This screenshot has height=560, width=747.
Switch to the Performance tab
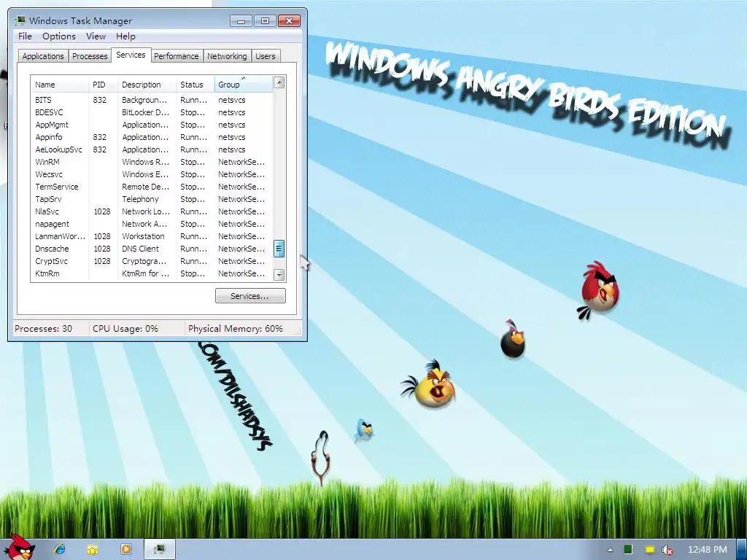pos(177,55)
